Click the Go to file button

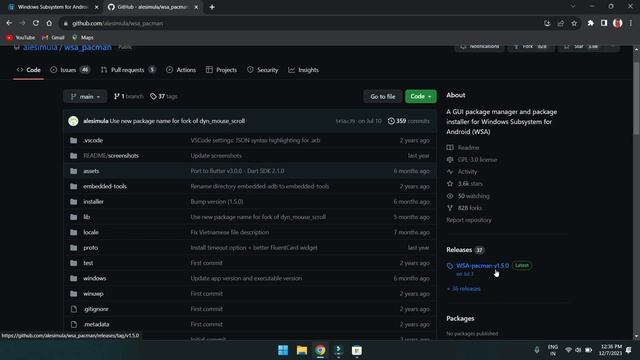(x=382, y=96)
